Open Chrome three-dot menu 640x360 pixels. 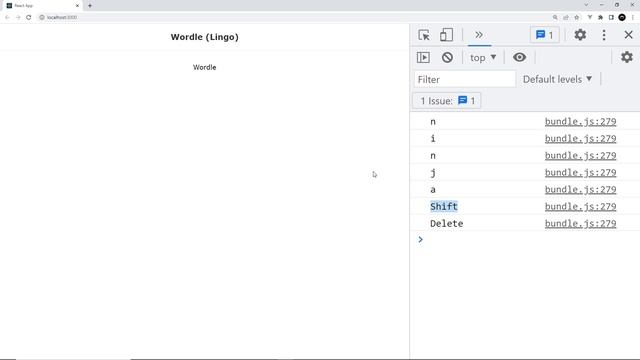tap(633, 17)
